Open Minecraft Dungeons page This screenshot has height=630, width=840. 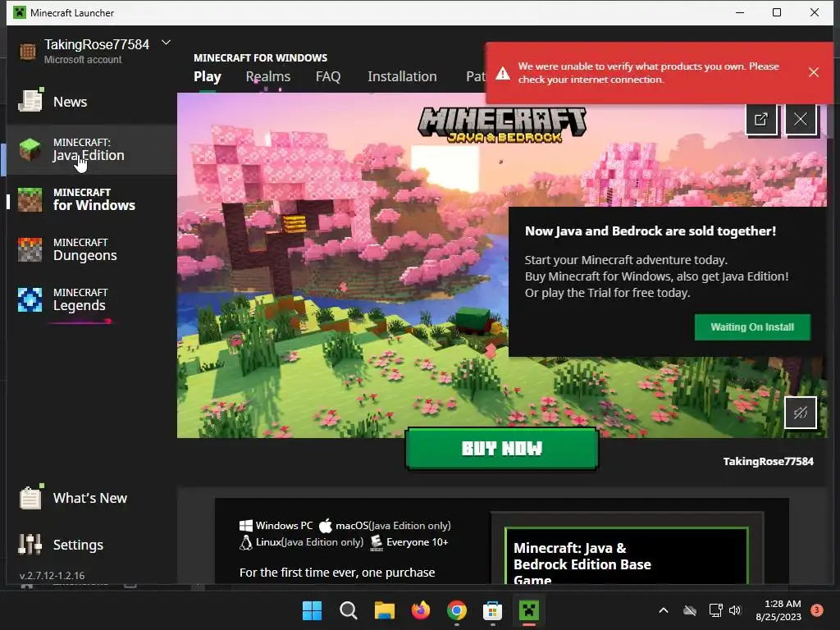91,249
